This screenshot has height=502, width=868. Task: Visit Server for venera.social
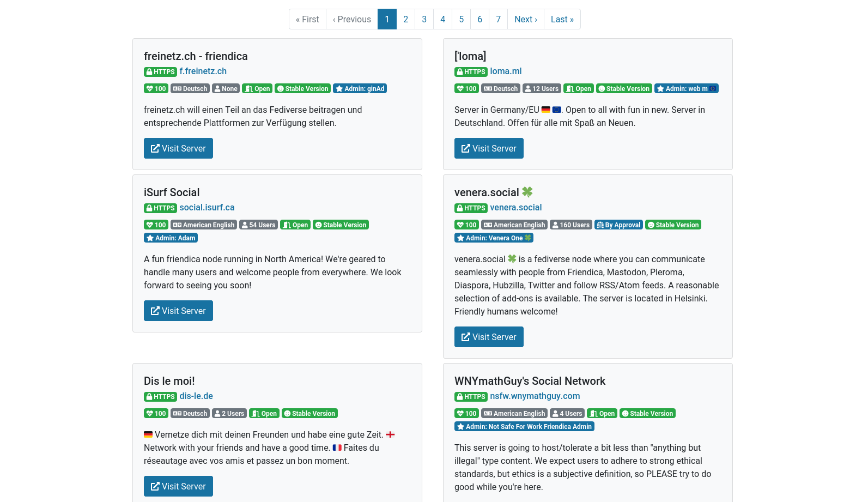[x=489, y=337]
